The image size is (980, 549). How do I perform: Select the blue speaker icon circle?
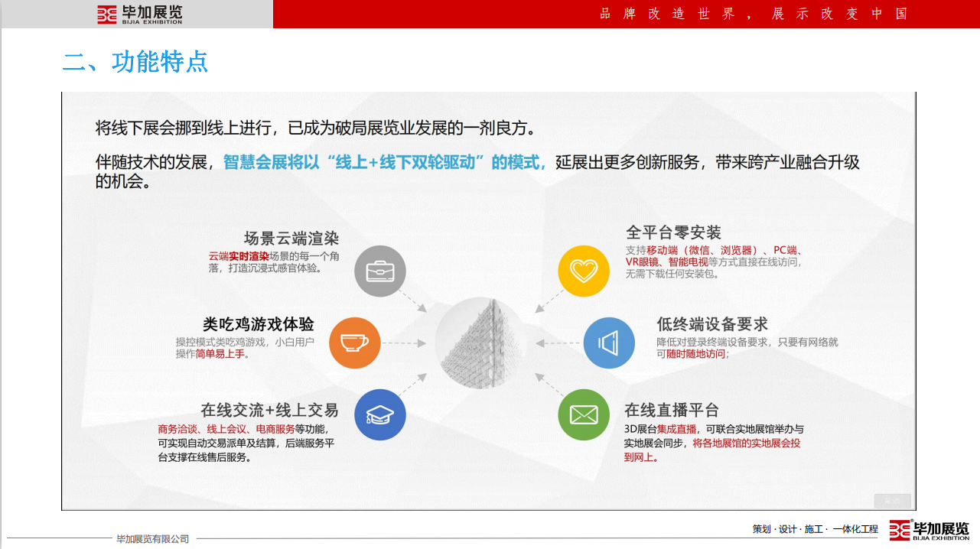click(x=609, y=343)
